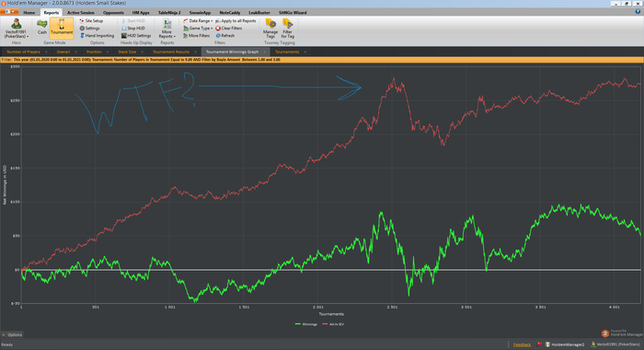Viewport: 644px width, 350px height.
Task: Open Filter for Tag
Action: (x=287, y=28)
